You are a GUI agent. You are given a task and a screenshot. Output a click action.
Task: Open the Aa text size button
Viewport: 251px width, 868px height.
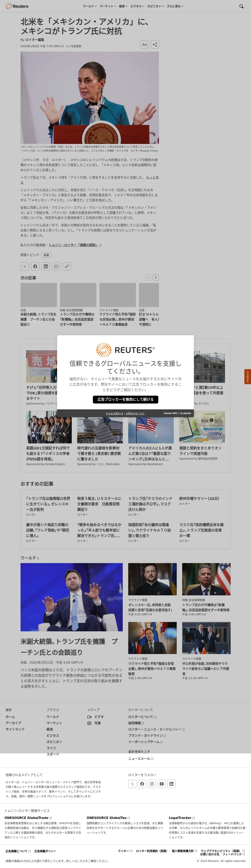tap(144, 44)
